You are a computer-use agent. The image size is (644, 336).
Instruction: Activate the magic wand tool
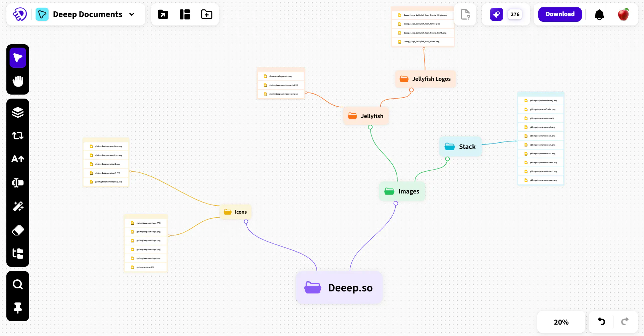pyautogui.click(x=18, y=206)
